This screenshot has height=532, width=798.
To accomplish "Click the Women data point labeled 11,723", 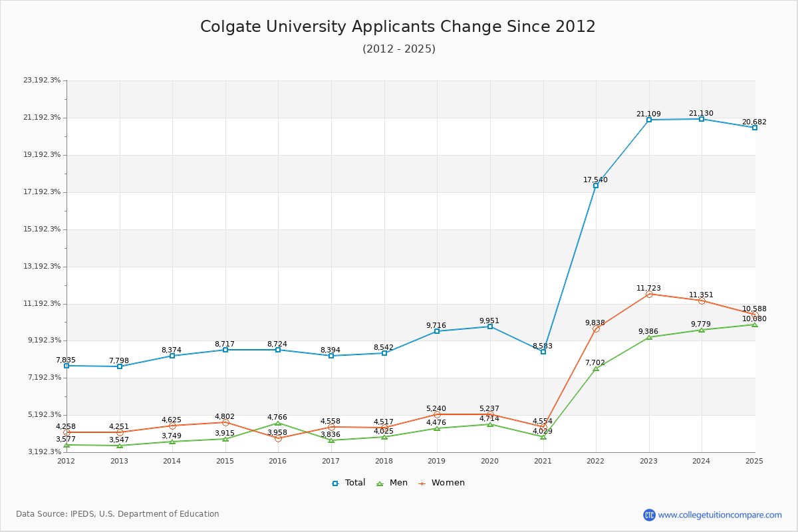I will coord(648,293).
